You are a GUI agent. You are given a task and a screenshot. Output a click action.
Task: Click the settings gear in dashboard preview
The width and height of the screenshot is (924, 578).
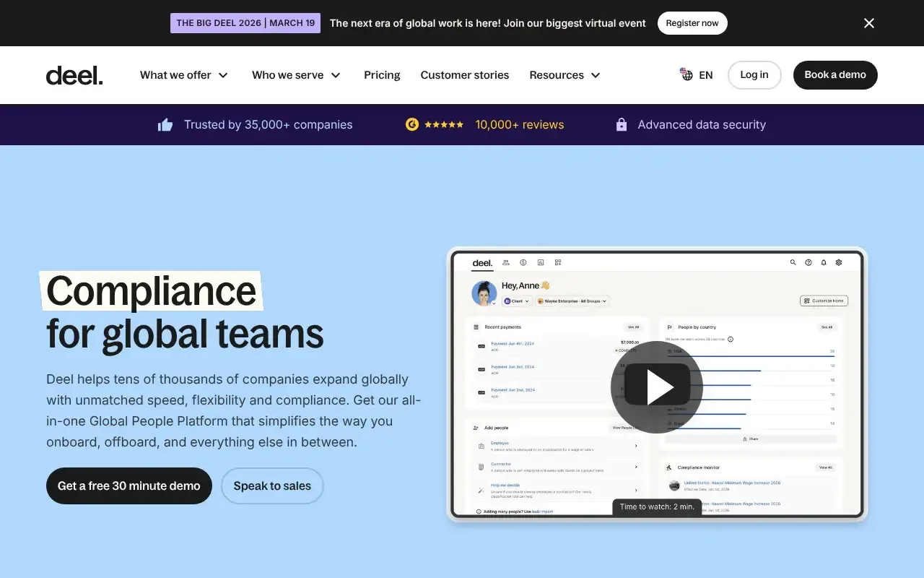tap(839, 263)
